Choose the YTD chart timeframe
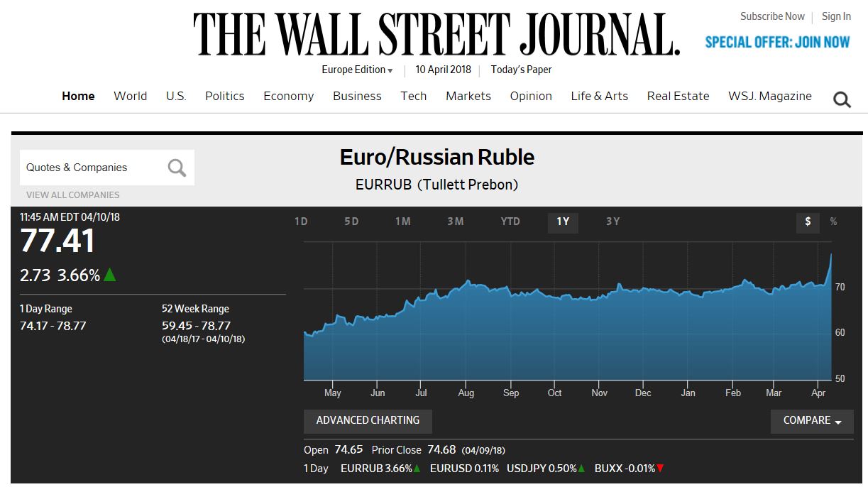Viewport: 868px width, 487px height. pos(510,221)
